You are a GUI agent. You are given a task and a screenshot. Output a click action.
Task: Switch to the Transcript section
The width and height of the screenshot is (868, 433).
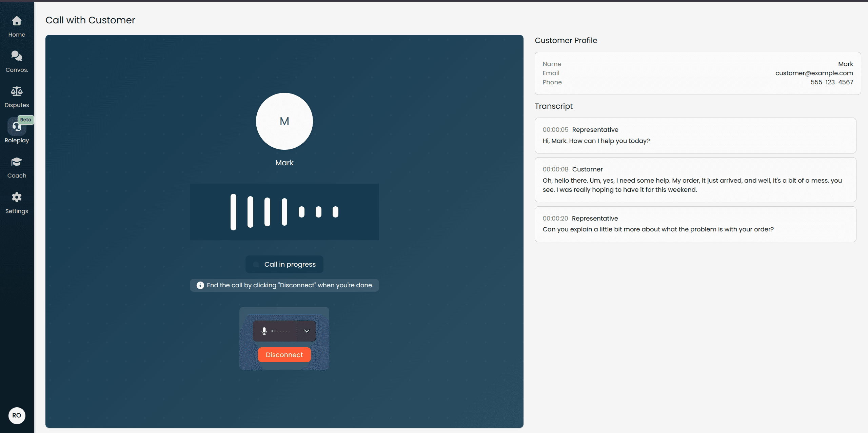coord(553,106)
